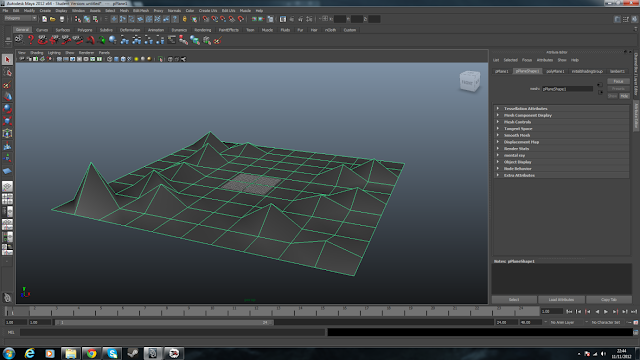Activate the Move tool

[7, 97]
